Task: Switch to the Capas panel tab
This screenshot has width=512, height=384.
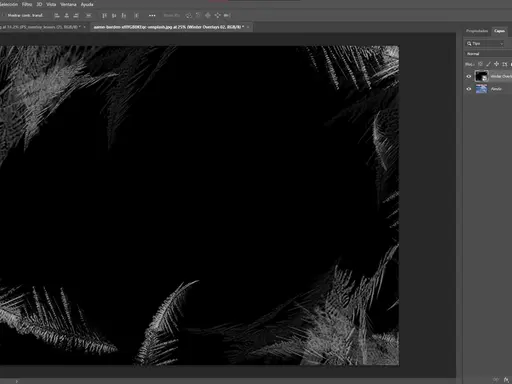Action: point(499,31)
